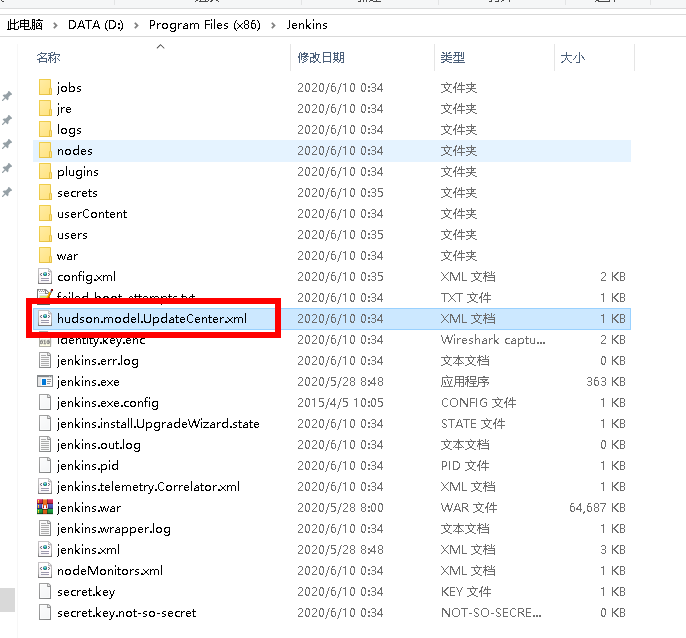The width and height of the screenshot is (686, 638).
Task: Click the WAR 文件 type cell
Action: 469,508
